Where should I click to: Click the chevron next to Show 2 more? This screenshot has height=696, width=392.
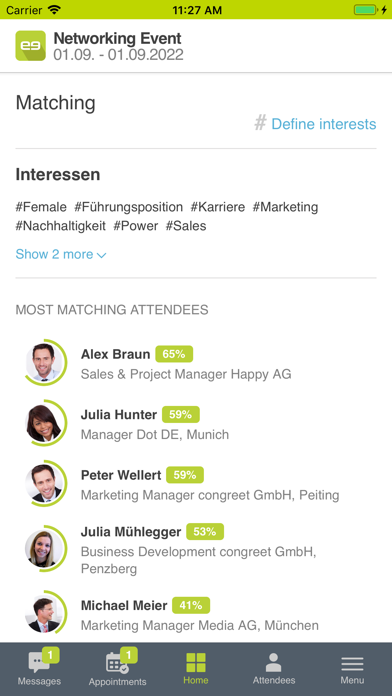(101, 255)
